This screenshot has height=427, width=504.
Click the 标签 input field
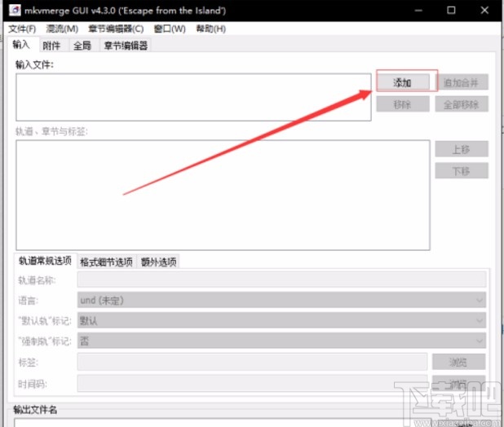pos(252,362)
